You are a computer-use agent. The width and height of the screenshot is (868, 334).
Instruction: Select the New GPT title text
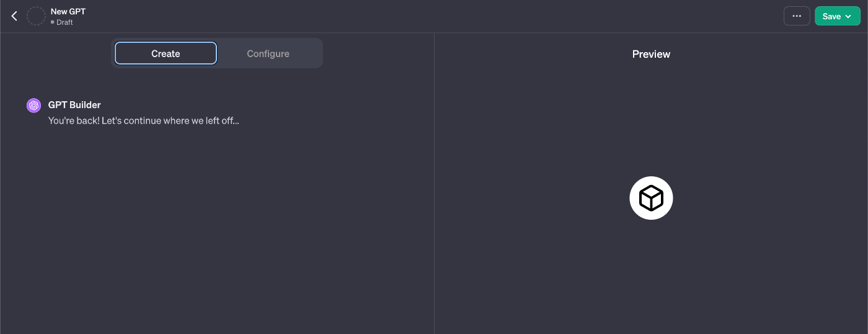(x=68, y=11)
